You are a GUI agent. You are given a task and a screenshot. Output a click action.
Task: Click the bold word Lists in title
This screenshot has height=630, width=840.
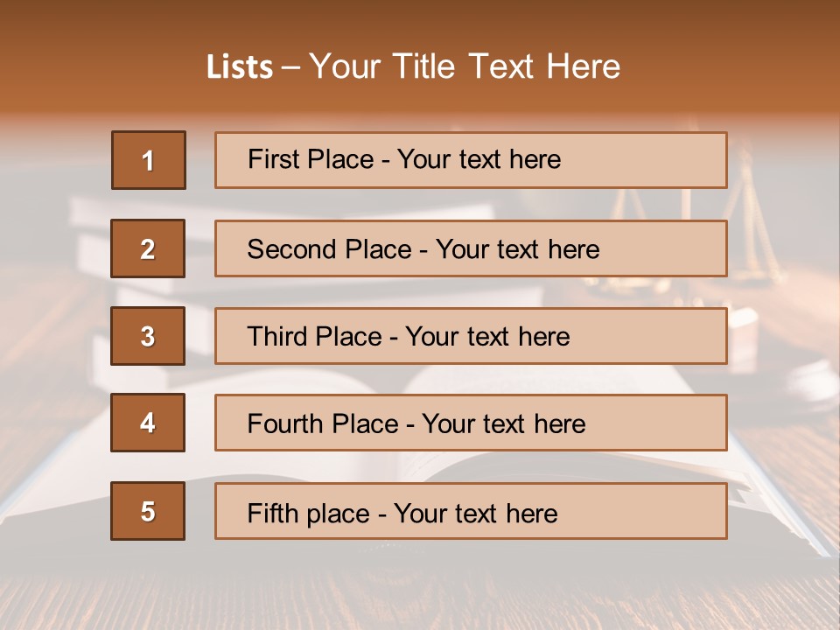coord(239,67)
